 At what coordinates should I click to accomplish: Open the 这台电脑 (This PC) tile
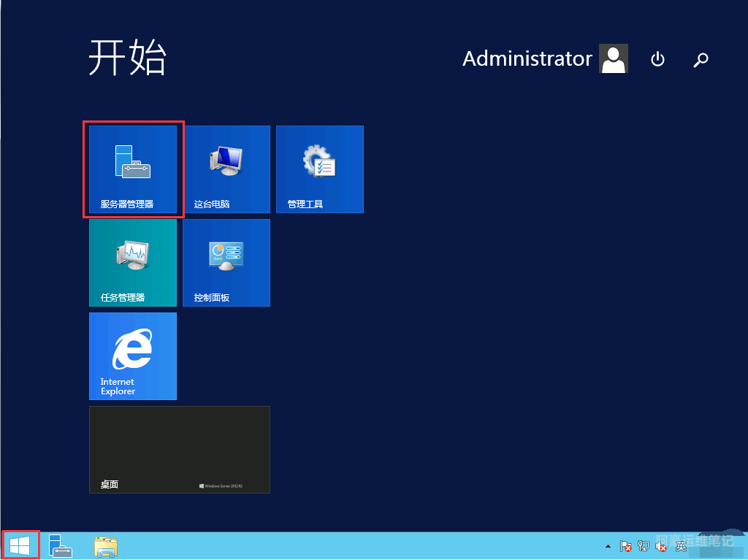226,169
